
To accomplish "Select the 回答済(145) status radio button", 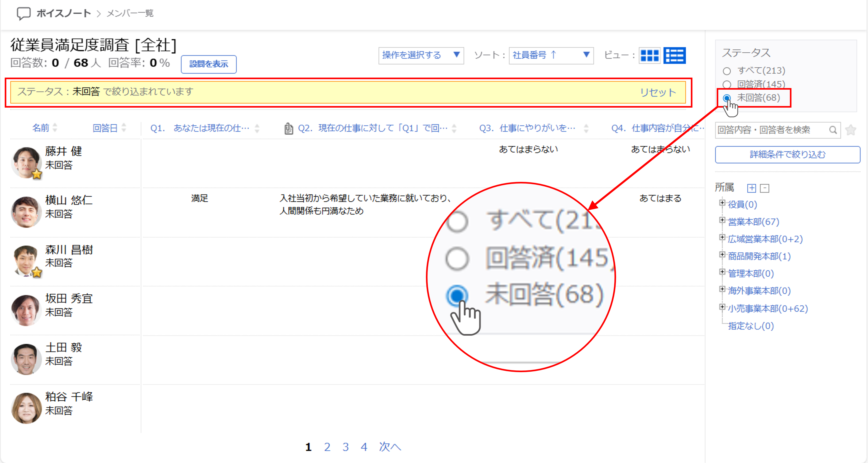I will coord(727,84).
